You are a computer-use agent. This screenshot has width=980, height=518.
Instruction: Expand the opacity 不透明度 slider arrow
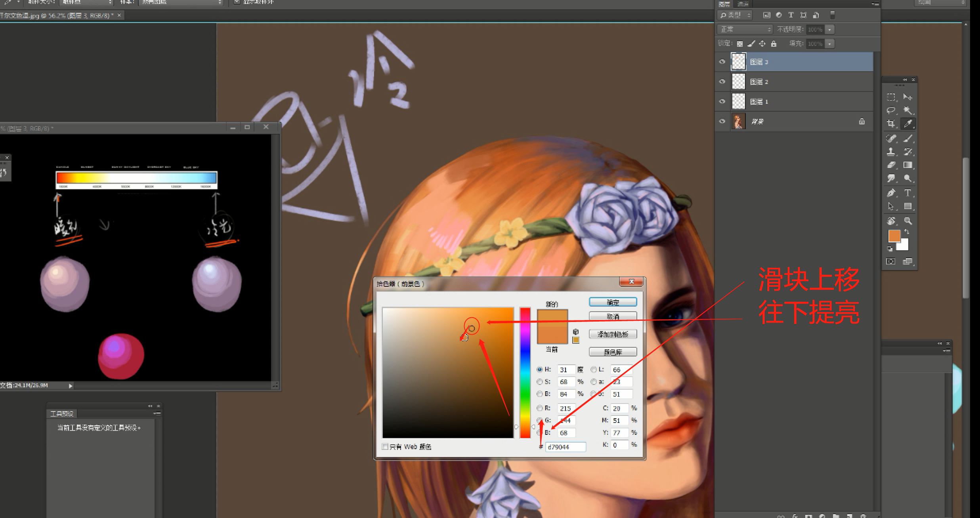829,29
